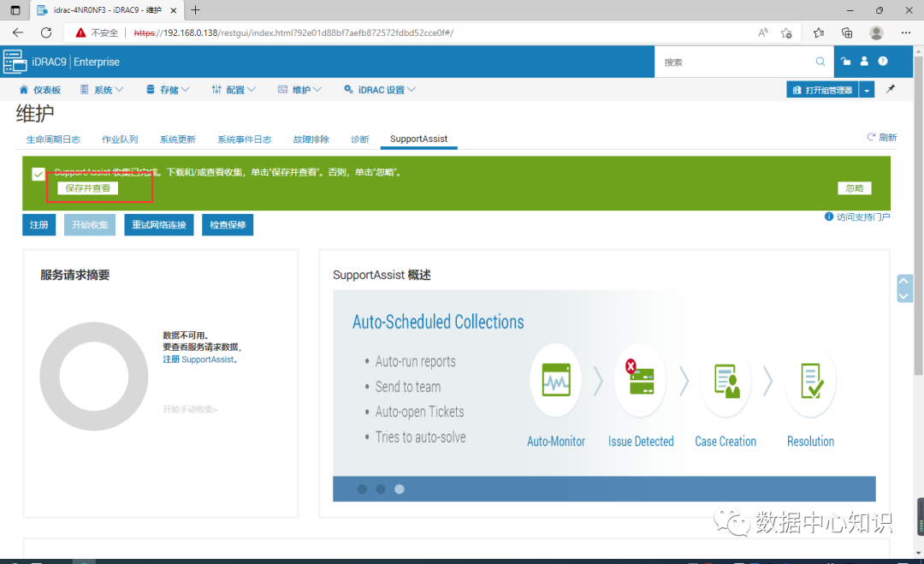Click the 开始手动收集 link

[x=190, y=409]
